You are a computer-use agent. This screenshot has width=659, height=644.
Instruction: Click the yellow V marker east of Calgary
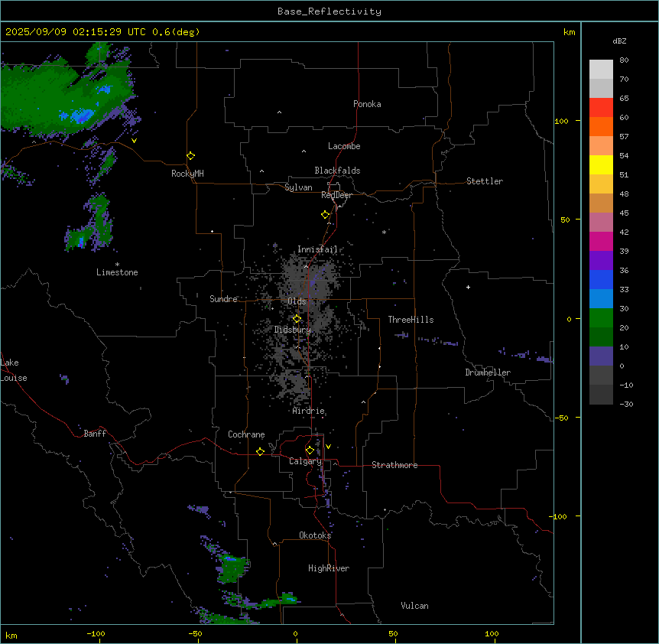[x=328, y=447]
